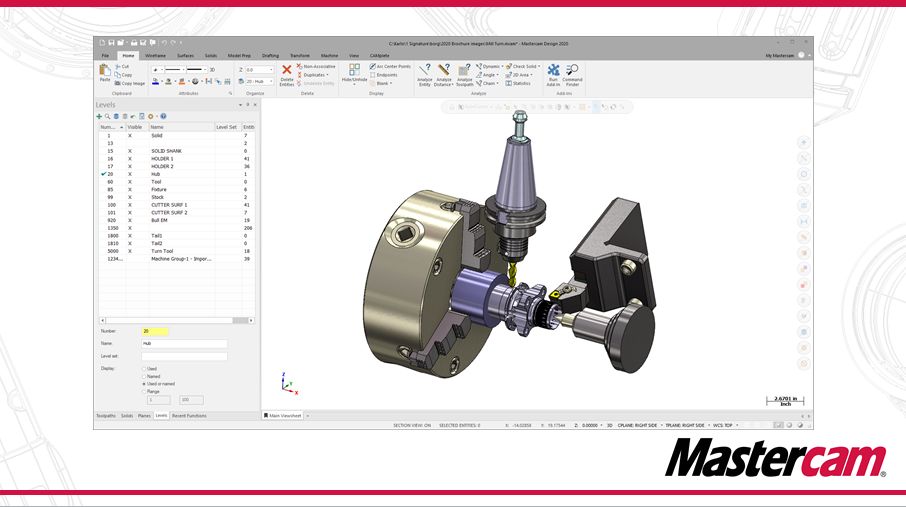The image size is (906, 507).
Task: Click the yellow level Number field
Action: tap(155, 331)
